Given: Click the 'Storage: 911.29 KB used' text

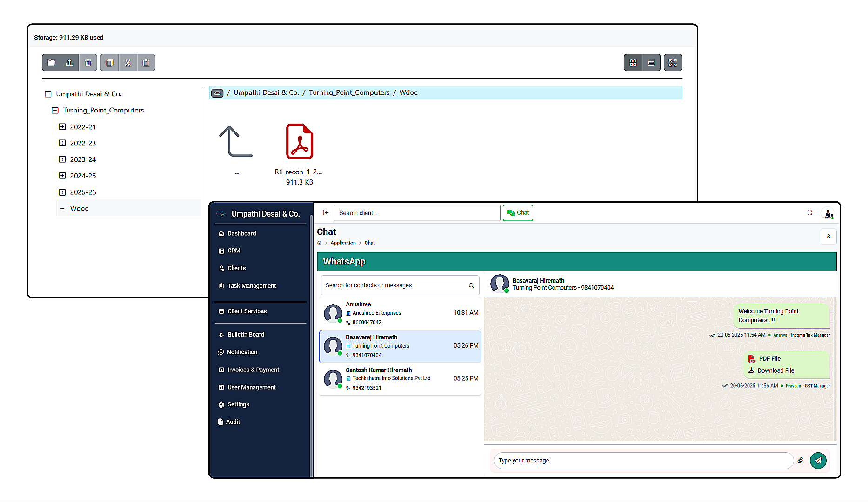Looking at the screenshot, I should tap(69, 38).
